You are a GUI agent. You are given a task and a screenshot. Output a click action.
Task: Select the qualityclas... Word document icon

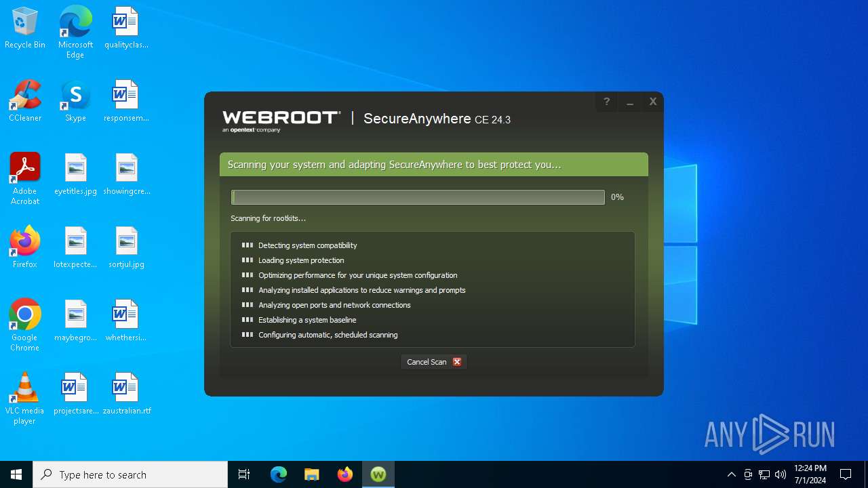coord(126,28)
